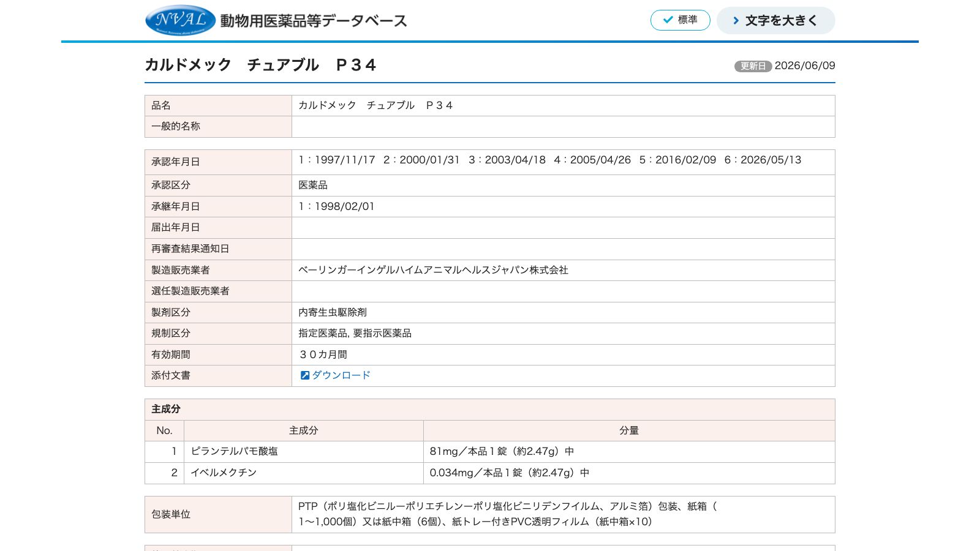Click the 文字を大きく button

click(x=775, y=20)
